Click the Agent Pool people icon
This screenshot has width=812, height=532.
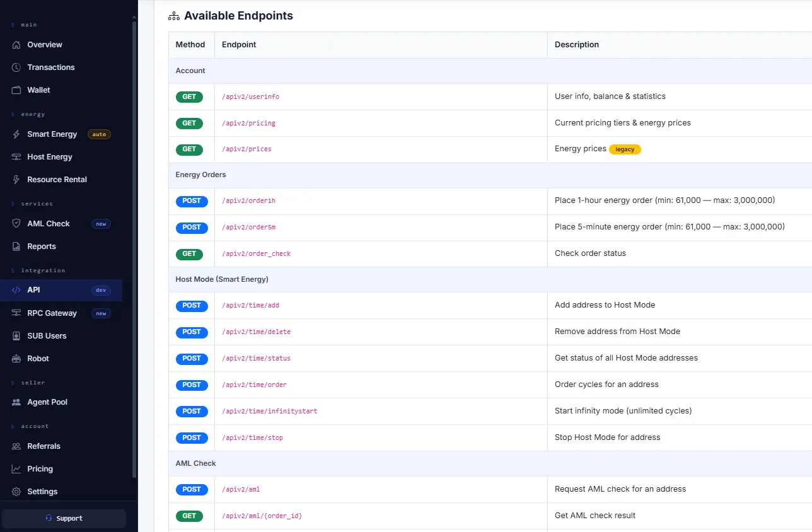16,402
